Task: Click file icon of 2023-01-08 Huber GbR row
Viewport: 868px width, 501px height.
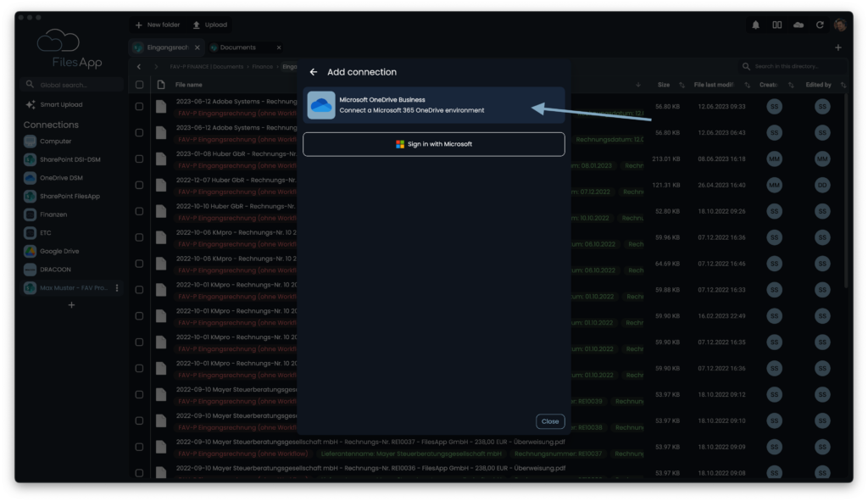Action: tap(161, 159)
